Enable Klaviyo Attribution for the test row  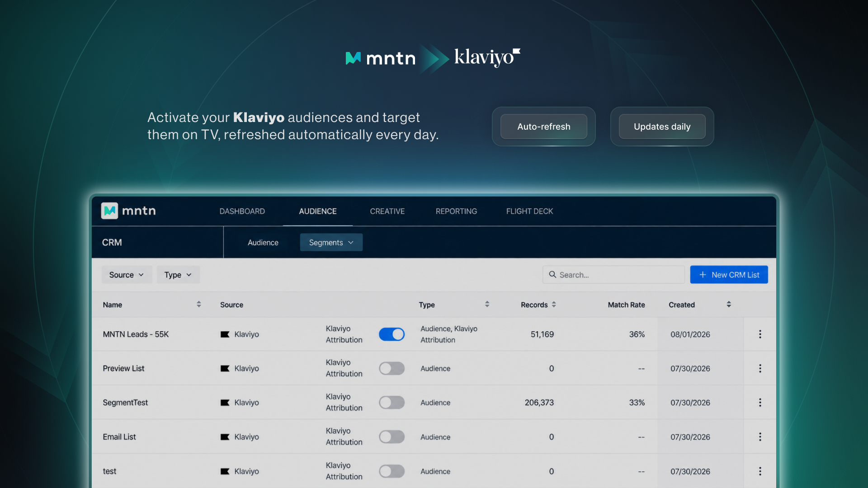392,471
